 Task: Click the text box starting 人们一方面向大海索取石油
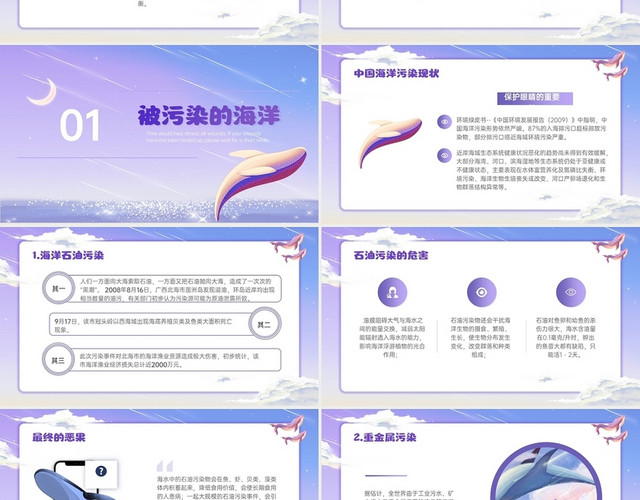coord(176,289)
